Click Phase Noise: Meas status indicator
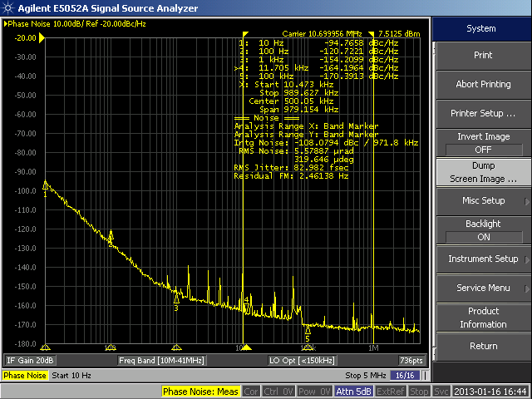532x399 pixels. pos(201,392)
